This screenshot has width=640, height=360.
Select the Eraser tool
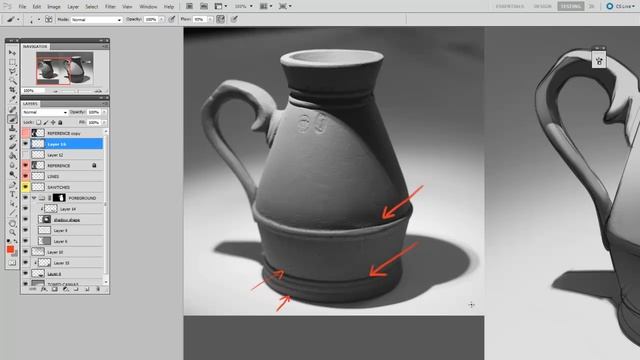click(12, 147)
